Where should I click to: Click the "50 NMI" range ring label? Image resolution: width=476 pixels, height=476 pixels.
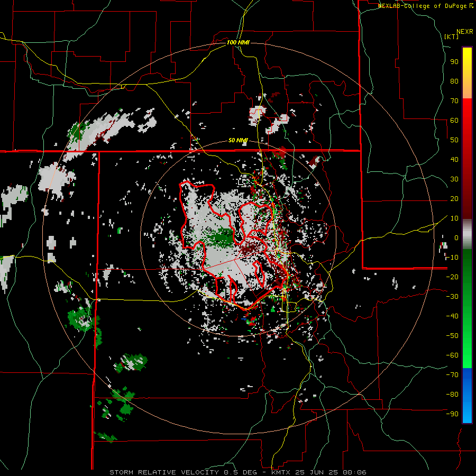tap(238, 140)
